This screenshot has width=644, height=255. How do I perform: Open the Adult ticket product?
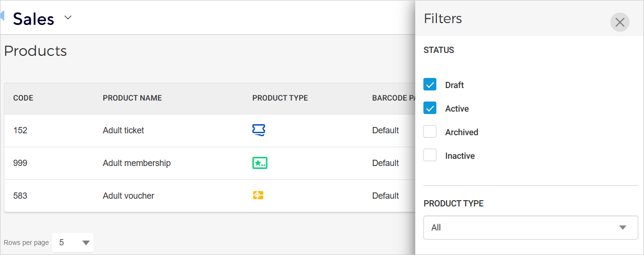click(124, 130)
